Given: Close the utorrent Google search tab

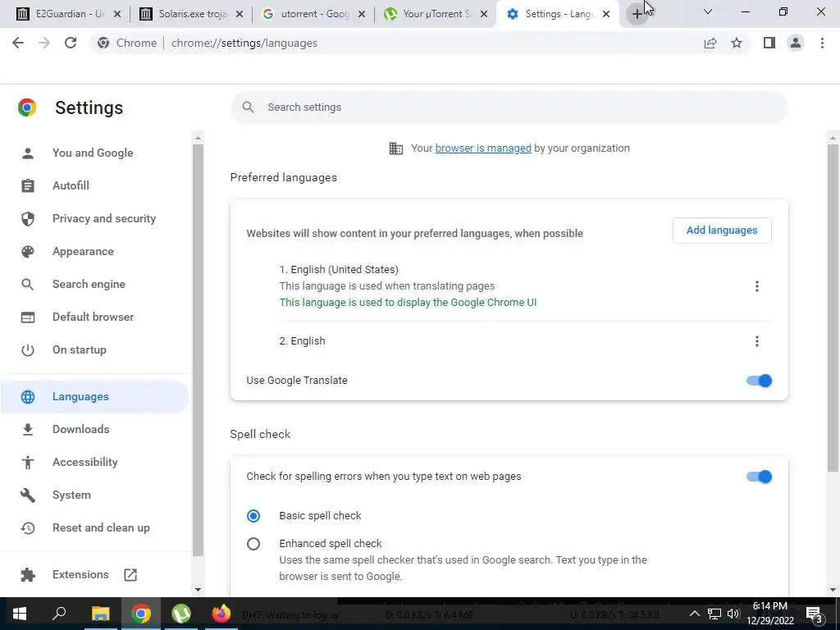Looking at the screenshot, I should point(362,14).
